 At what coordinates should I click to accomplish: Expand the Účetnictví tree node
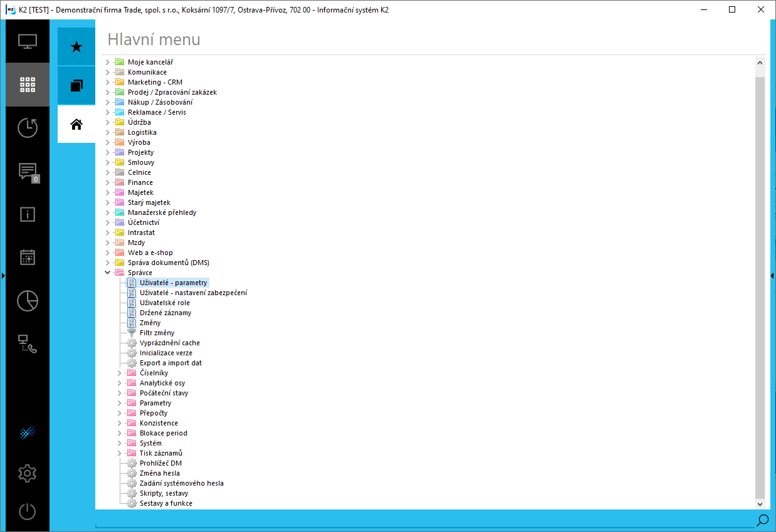point(108,222)
